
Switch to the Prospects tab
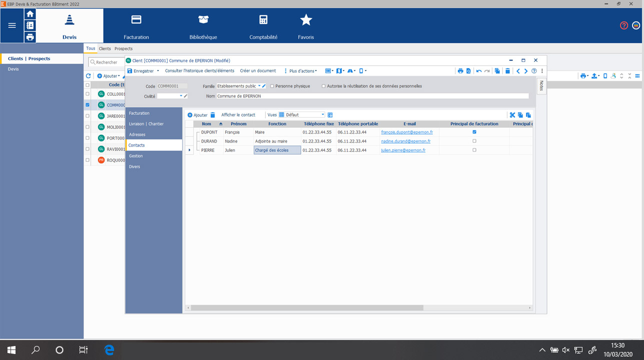124,48
